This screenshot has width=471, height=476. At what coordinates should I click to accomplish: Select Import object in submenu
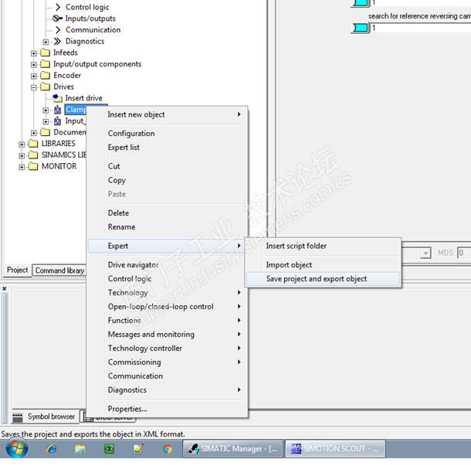point(324,265)
